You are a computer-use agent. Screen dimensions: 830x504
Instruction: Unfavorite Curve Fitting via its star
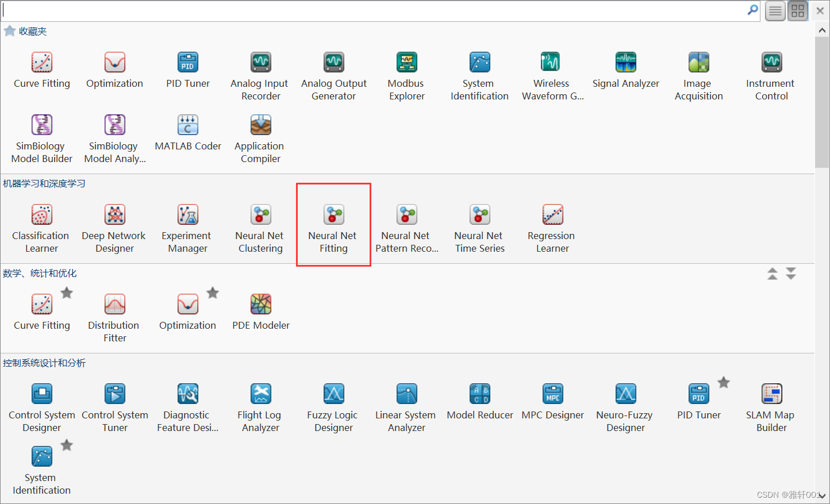67,293
